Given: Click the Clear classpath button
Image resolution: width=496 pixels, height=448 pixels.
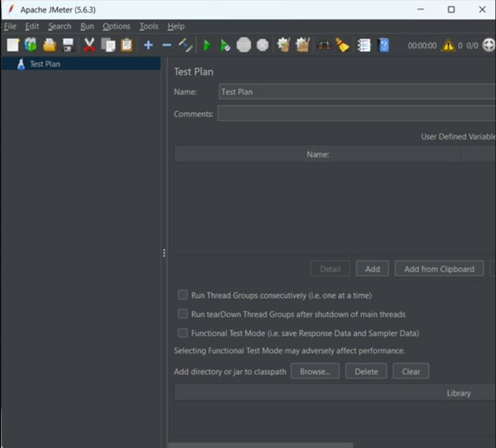Looking at the screenshot, I should pyautogui.click(x=411, y=371).
